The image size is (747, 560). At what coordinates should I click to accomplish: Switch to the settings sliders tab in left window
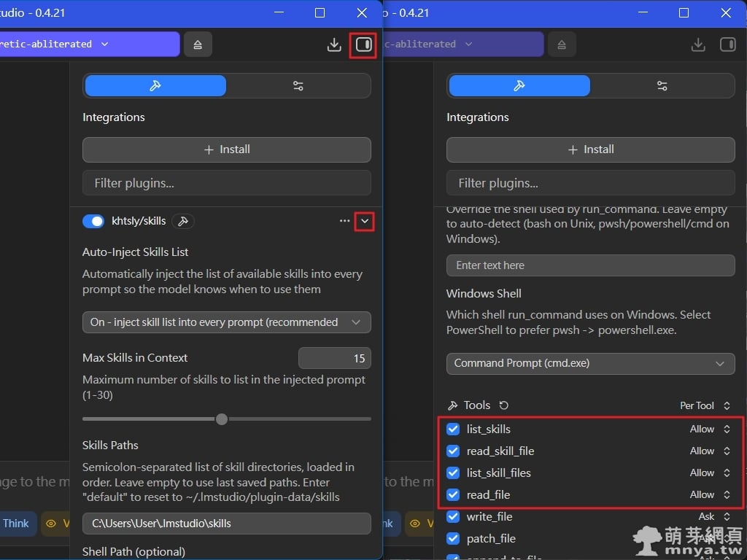pyautogui.click(x=298, y=86)
